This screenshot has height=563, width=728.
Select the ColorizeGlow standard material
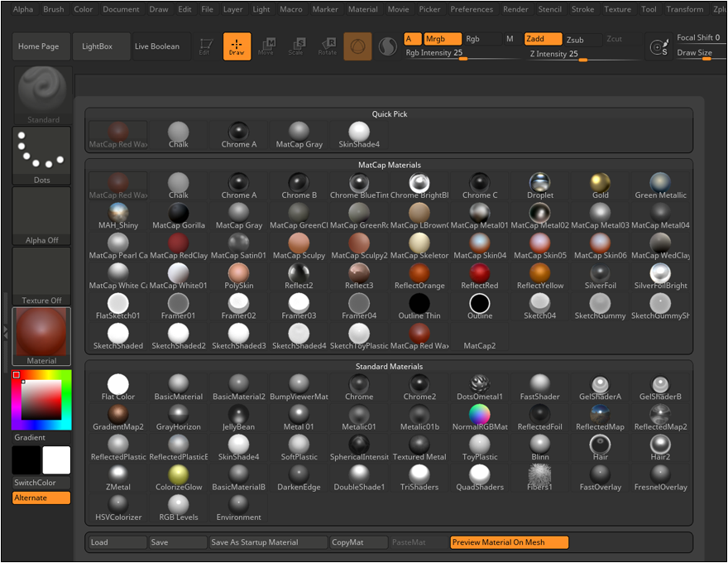point(179,477)
